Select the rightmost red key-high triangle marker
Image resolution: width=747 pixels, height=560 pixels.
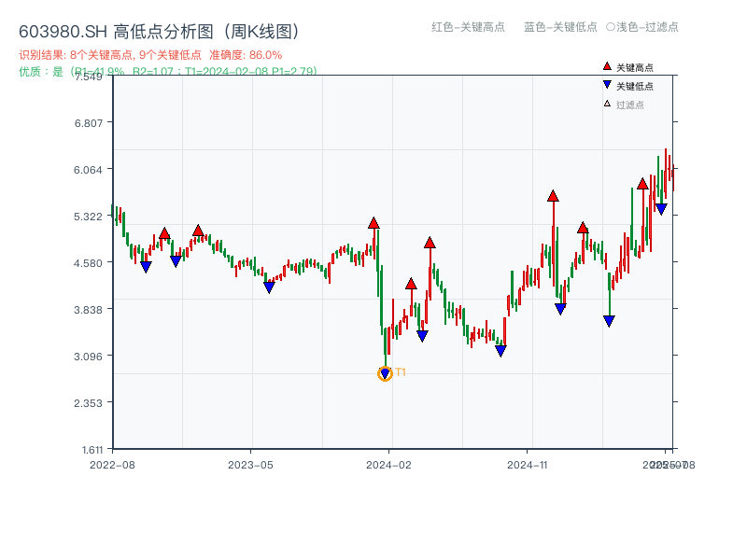(x=642, y=184)
